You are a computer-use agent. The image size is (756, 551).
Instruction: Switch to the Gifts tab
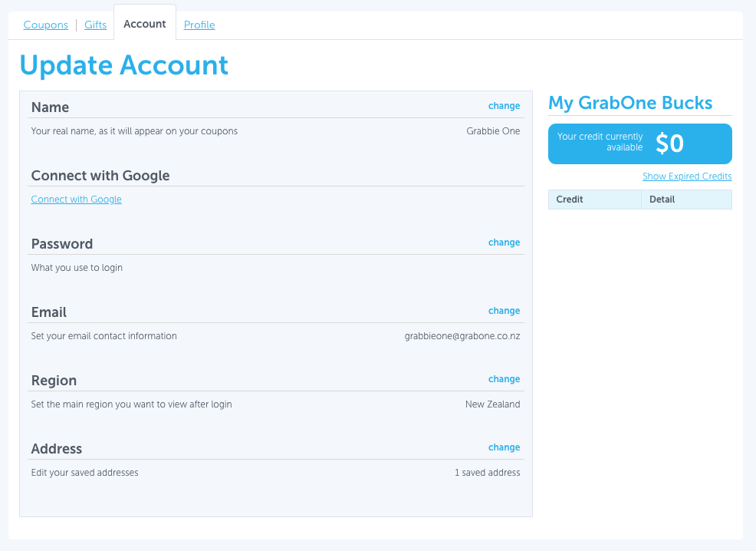[x=96, y=25]
